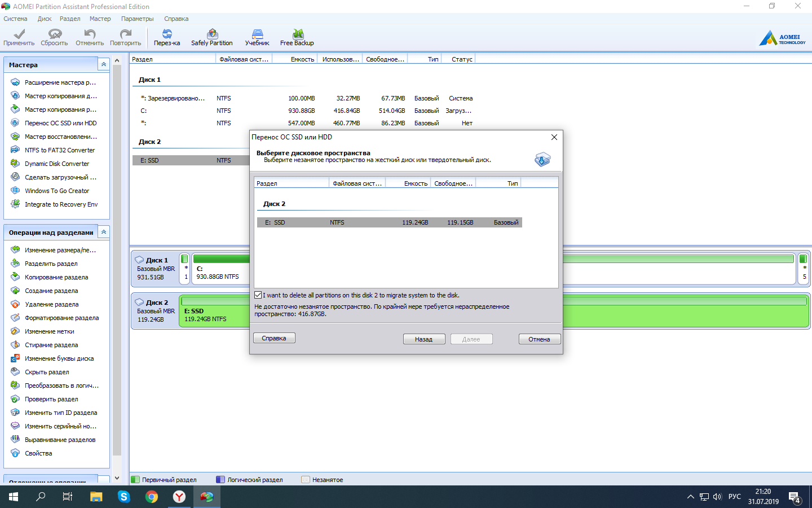812x508 pixels.
Task: Open the Мастер menu
Action: click(100, 19)
